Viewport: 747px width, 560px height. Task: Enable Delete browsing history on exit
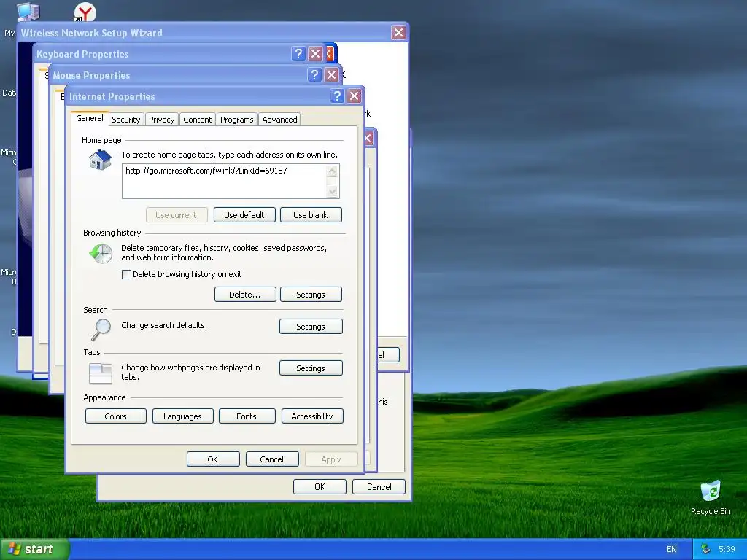(x=126, y=274)
